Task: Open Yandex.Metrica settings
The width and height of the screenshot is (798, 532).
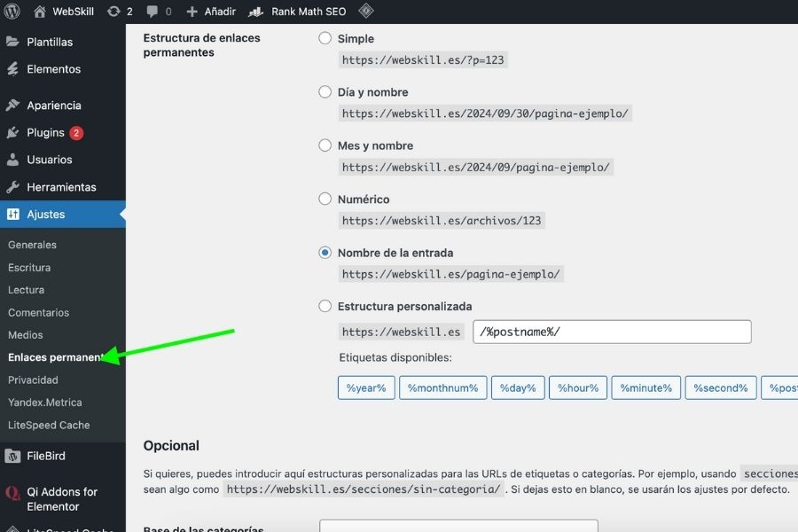Action: 45,403
